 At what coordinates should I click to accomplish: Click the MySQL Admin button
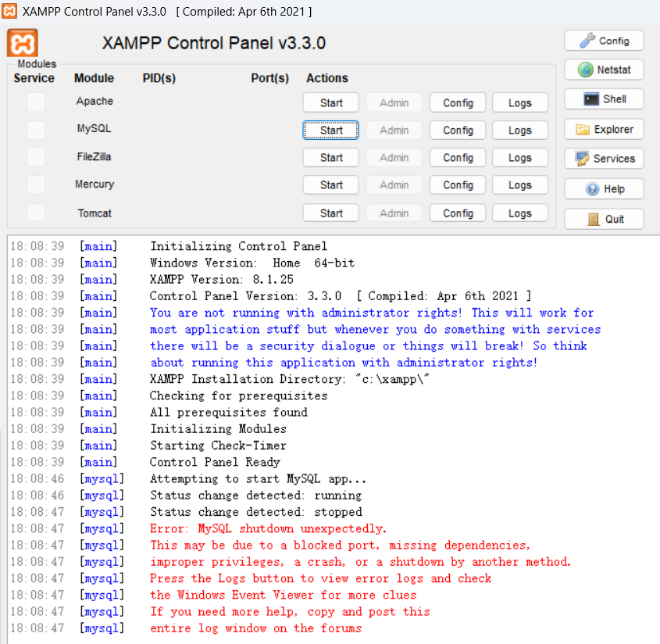coord(394,131)
